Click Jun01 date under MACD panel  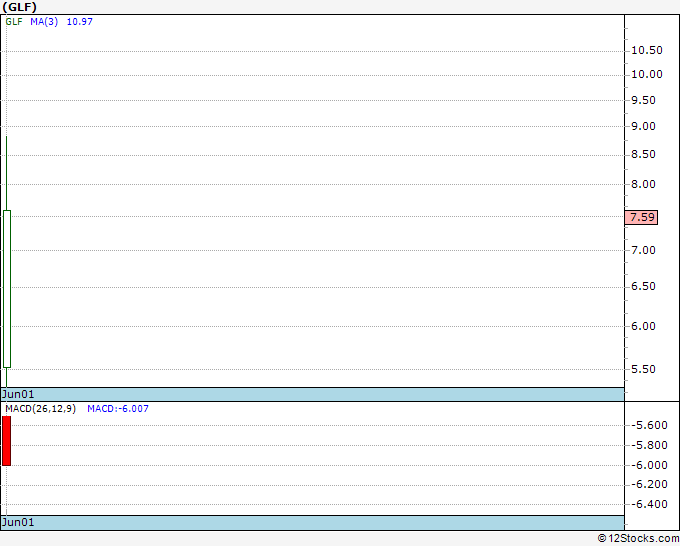tap(18, 522)
